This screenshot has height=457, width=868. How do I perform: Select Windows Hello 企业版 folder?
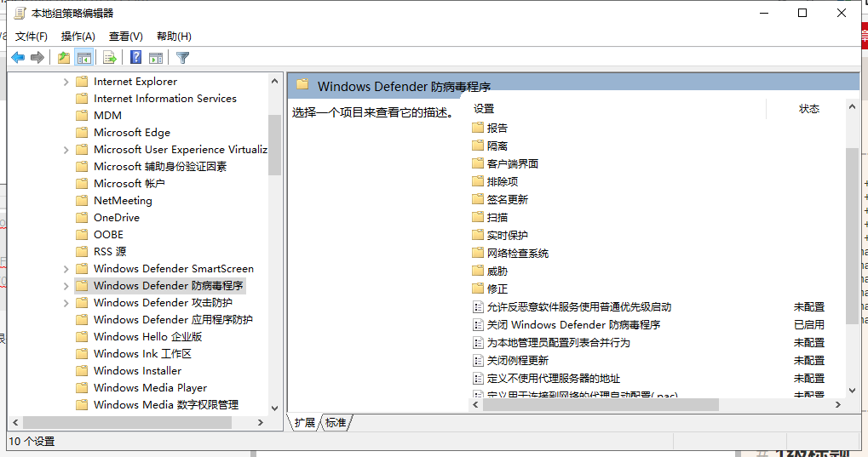[148, 337]
